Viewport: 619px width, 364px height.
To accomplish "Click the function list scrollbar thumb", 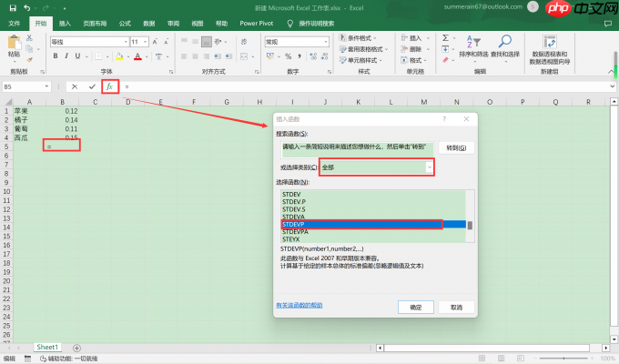I will (470, 225).
